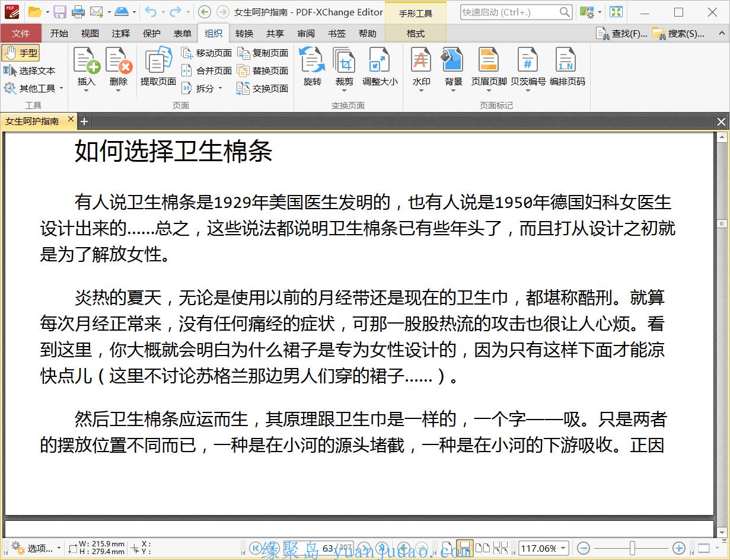Switch to single page layout icon
The image size is (730, 560).
coord(447,548)
